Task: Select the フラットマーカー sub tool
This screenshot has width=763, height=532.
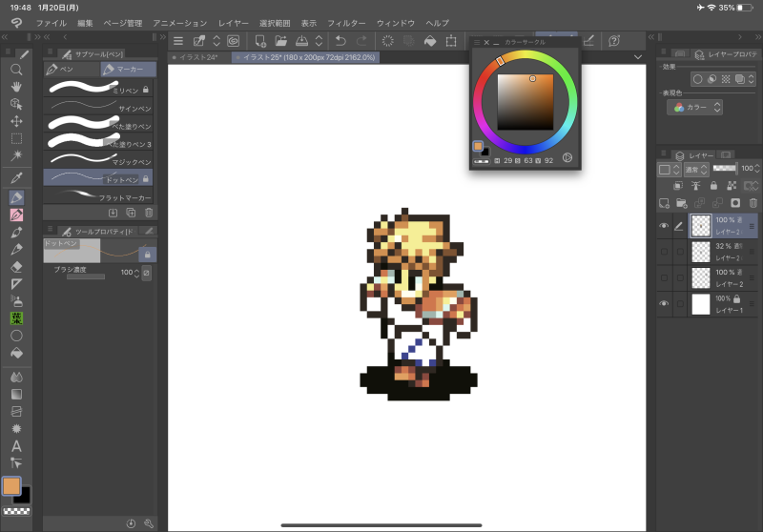Action: point(98,195)
